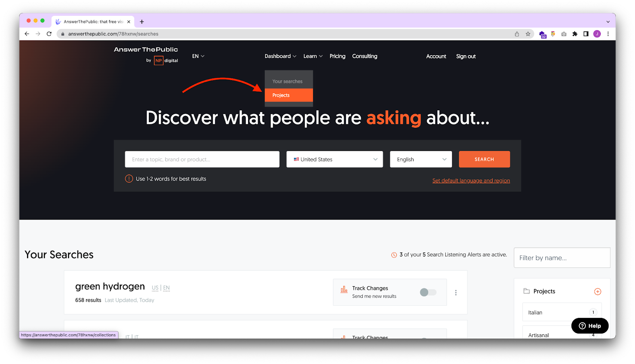Open the extension with the 32 badge

[543, 35]
